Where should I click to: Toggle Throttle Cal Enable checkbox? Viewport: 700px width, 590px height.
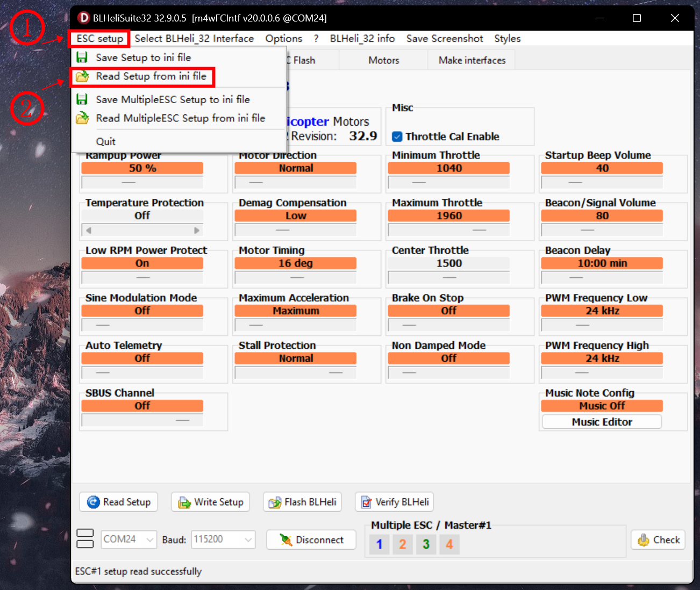[397, 136]
